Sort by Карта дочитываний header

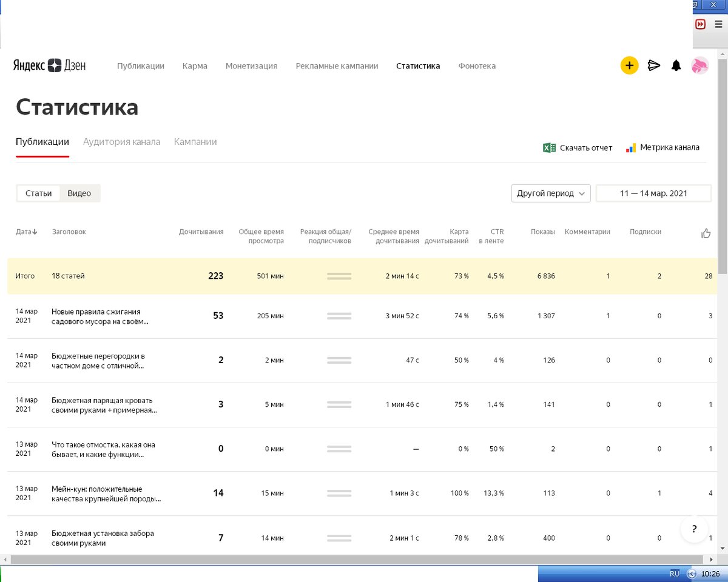(x=447, y=236)
